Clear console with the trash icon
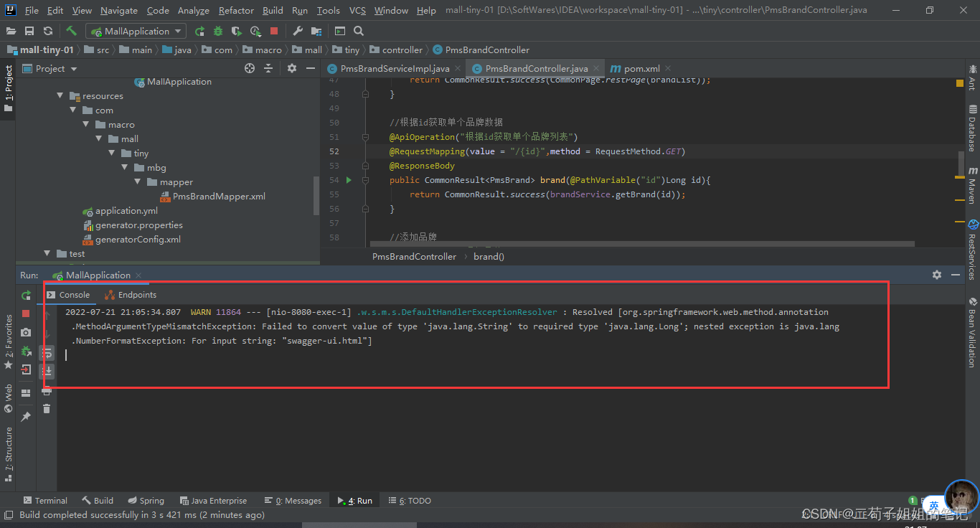 click(x=47, y=408)
